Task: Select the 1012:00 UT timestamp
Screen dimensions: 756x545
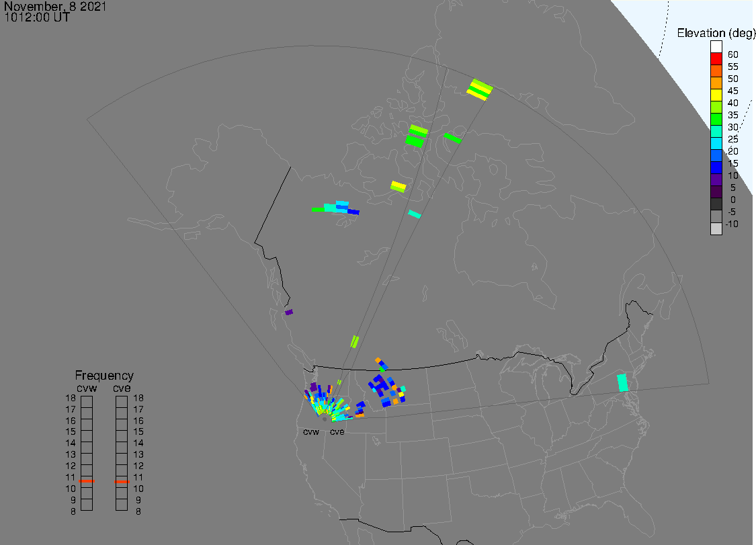Action: (x=37, y=18)
